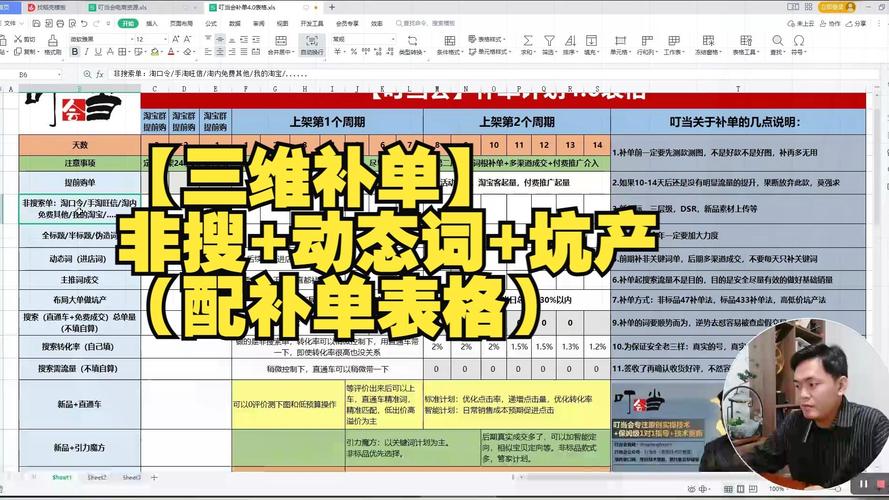The image size is (889, 500).
Task: Open the 插入 (Insert) ribbon tab
Action: 152,24
